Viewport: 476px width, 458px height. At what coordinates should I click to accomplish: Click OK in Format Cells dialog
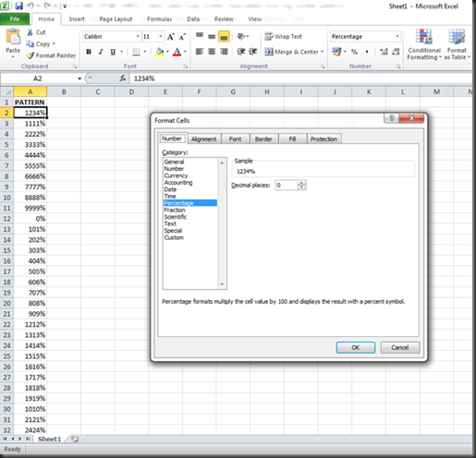point(356,347)
